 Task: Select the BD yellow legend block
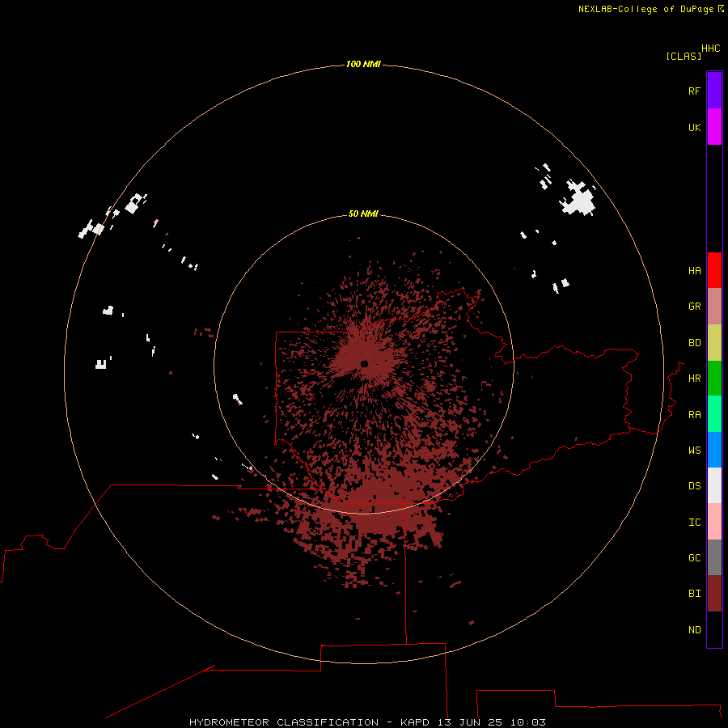714,342
